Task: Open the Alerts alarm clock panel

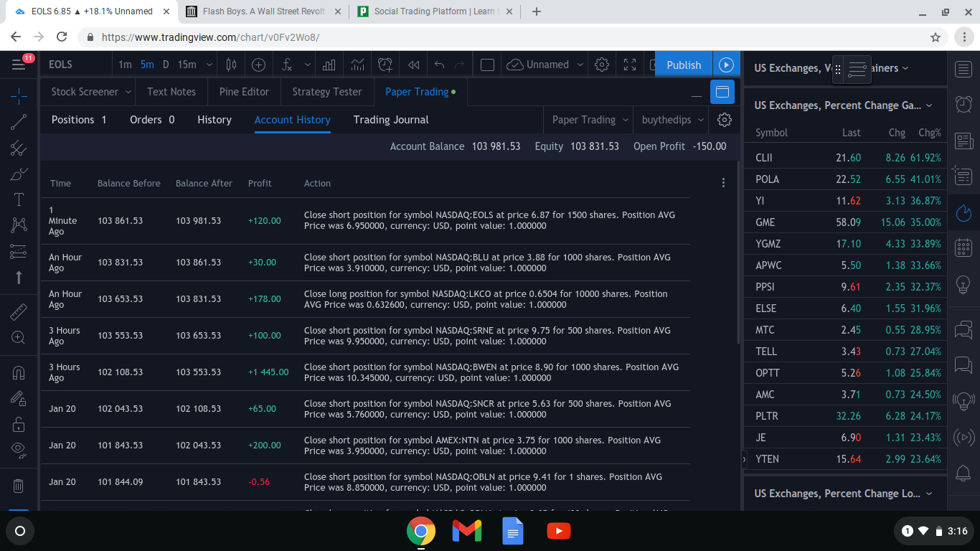Action: [x=963, y=105]
